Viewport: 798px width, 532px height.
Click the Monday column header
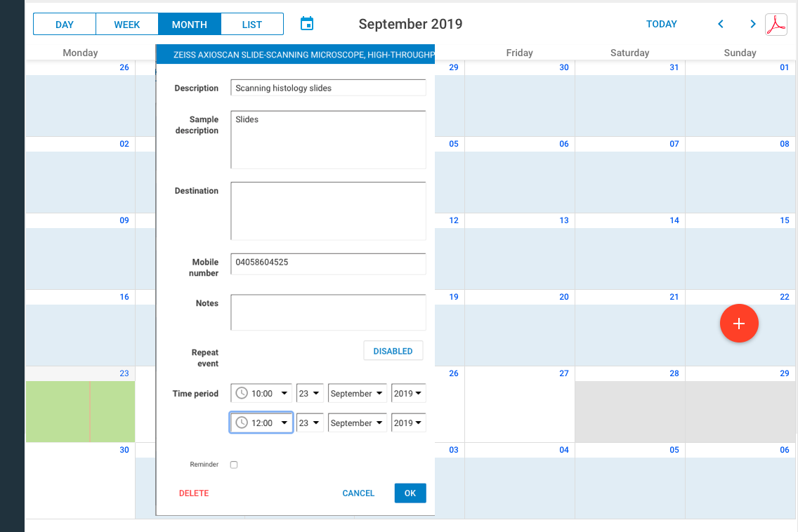tap(80, 53)
